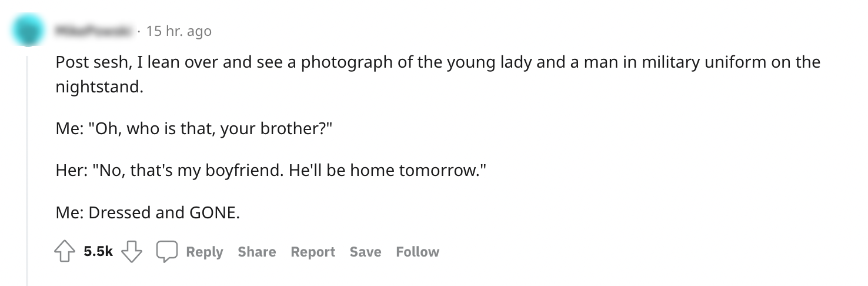Upvote the comment with the up arrow
This screenshot has height=286, width=868.
point(65,252)
